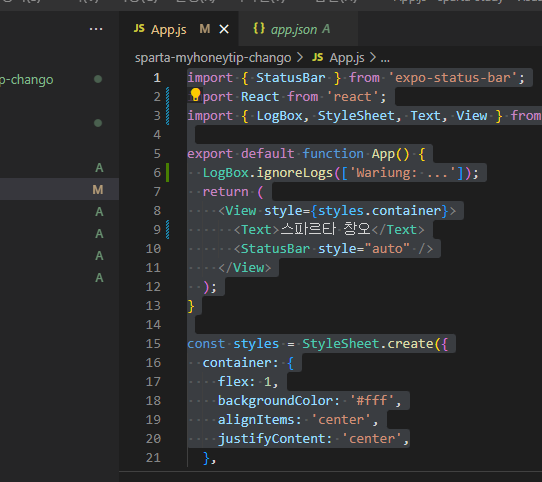Open the sidebar more actions ellipsis

(x=96, y=29)
